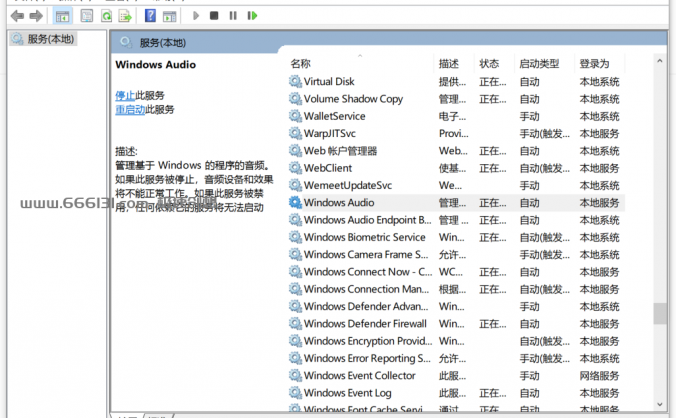Viewport: 676px width, 418px height.
Task: Click the gear icon beside Windows Error Reporting S...
Action: point(295,358)
